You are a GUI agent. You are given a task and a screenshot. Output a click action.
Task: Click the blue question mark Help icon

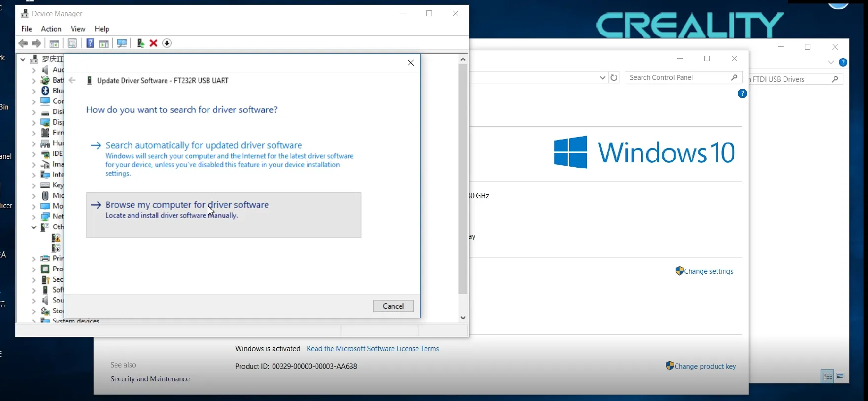[x=90, y=43]
